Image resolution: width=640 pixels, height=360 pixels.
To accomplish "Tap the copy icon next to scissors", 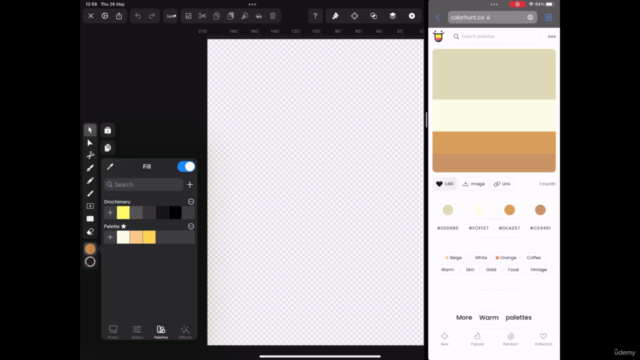I will coord(217,16).
